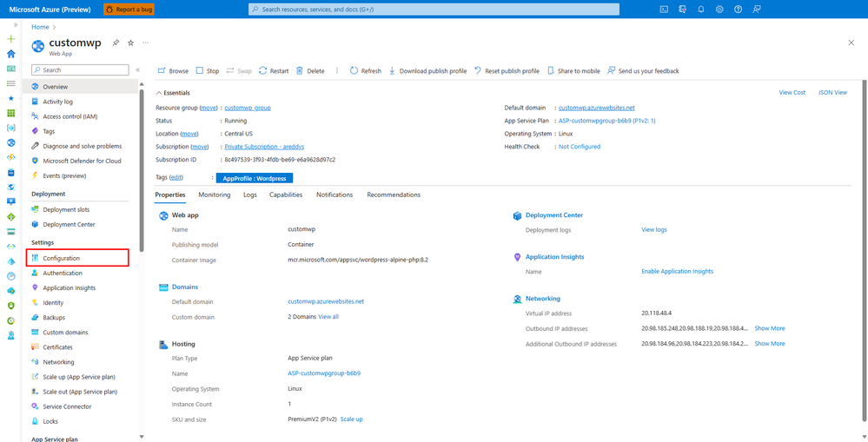Click Enable Application Insights link
The width and height of the screenshot is (868, 442).
coord(677,272)
